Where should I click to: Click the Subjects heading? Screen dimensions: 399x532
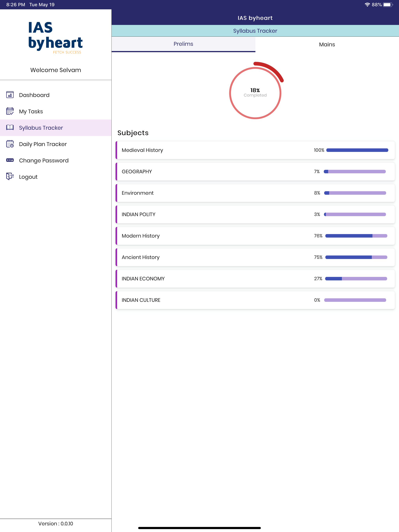(133, 133)
